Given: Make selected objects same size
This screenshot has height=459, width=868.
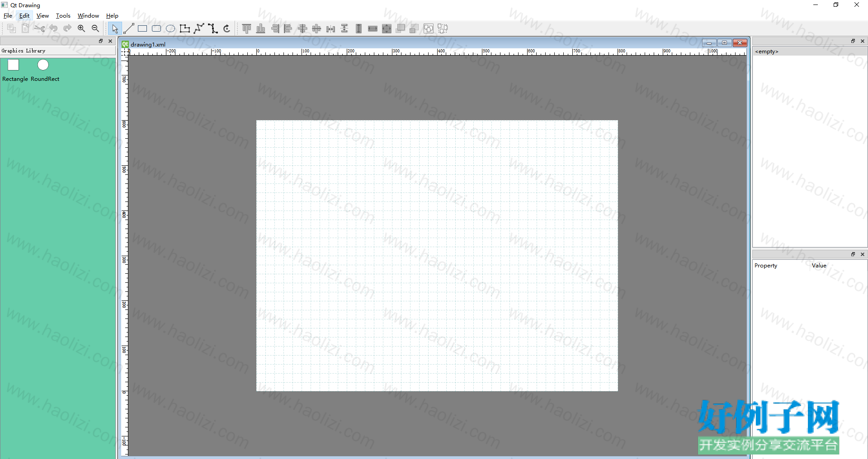Looking at the screenshot, I should click(x=387, y=28).
